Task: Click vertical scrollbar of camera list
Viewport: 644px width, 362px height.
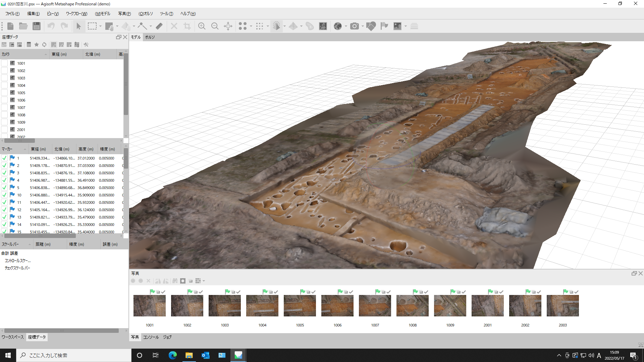Action: (126, 84)
